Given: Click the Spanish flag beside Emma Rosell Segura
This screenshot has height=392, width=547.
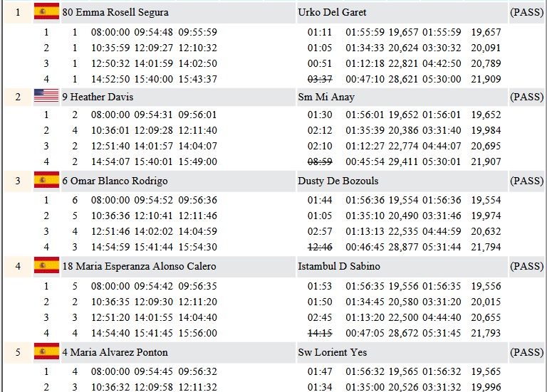Looking at the screenshot, I should click(x=46, y=12).
